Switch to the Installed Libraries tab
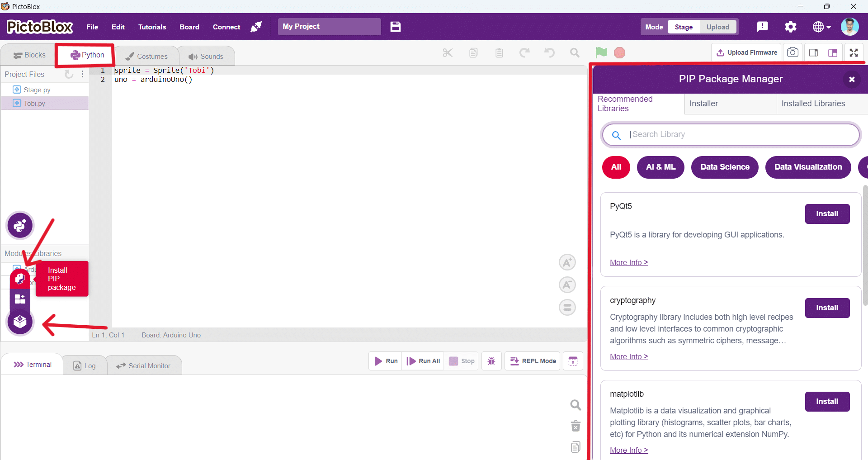 click(x=813, y=104)
